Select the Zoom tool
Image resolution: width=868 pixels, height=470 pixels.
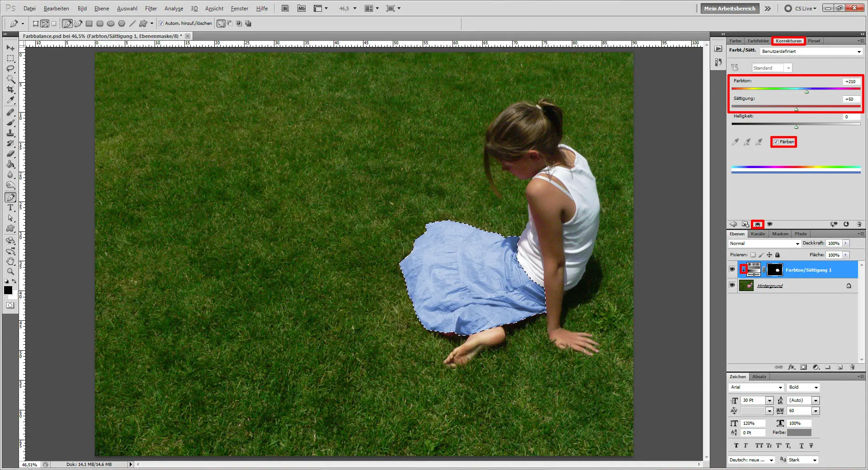(x=10, y=272)
